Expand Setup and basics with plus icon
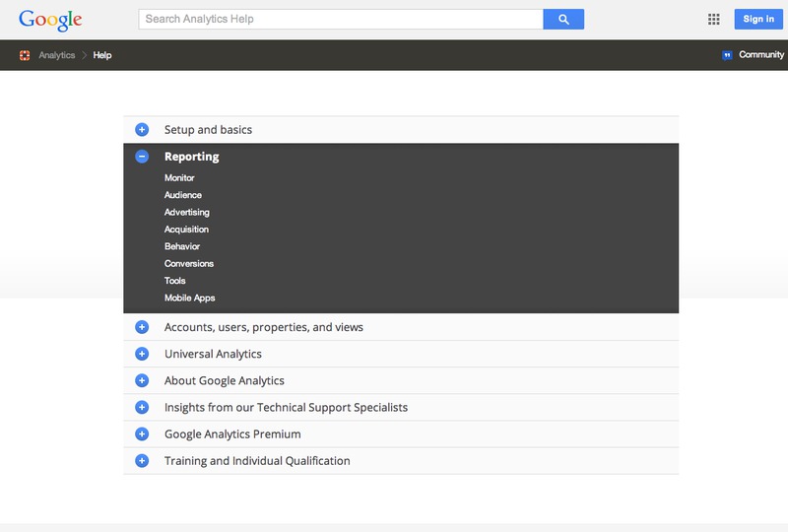This screenshot has height=532, width=788. [x=142, y=130]
